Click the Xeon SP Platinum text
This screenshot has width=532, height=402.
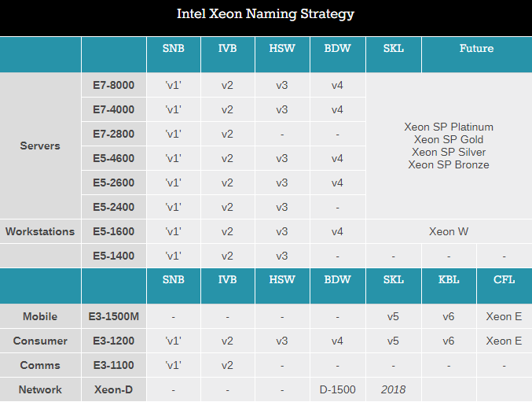(449, 127)
